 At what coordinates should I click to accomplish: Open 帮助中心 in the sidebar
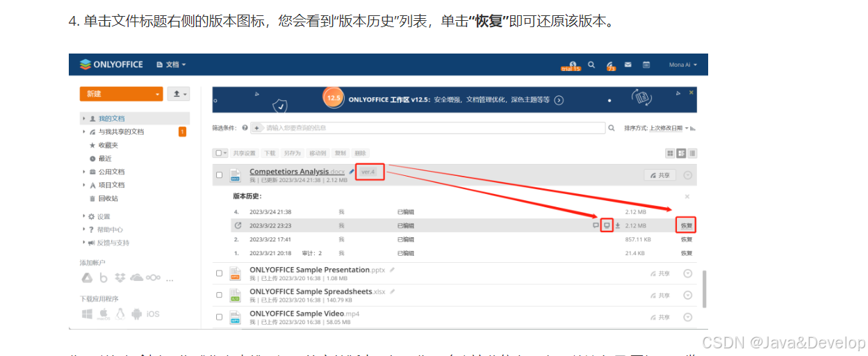(110, 229)
